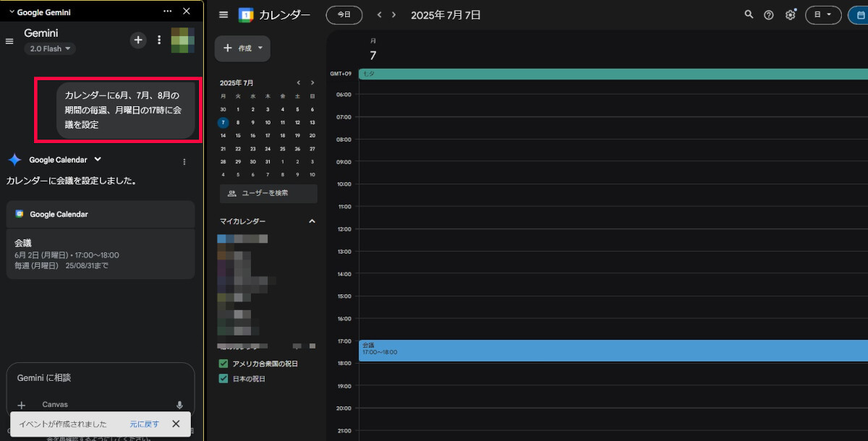Open response options three-dot menu
Viewport: 868px width, 441px height.
pyautogui.click(x=184, y=161)
